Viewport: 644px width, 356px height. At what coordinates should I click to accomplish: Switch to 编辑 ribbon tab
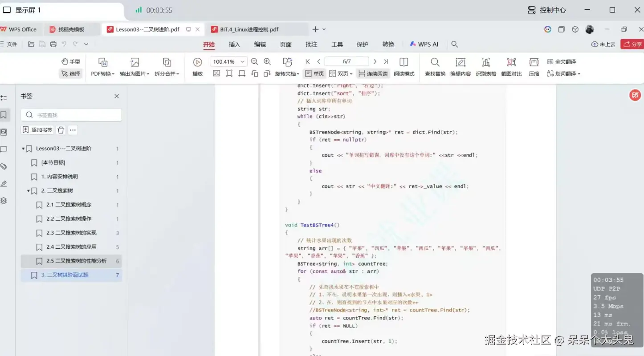point(260,44)
